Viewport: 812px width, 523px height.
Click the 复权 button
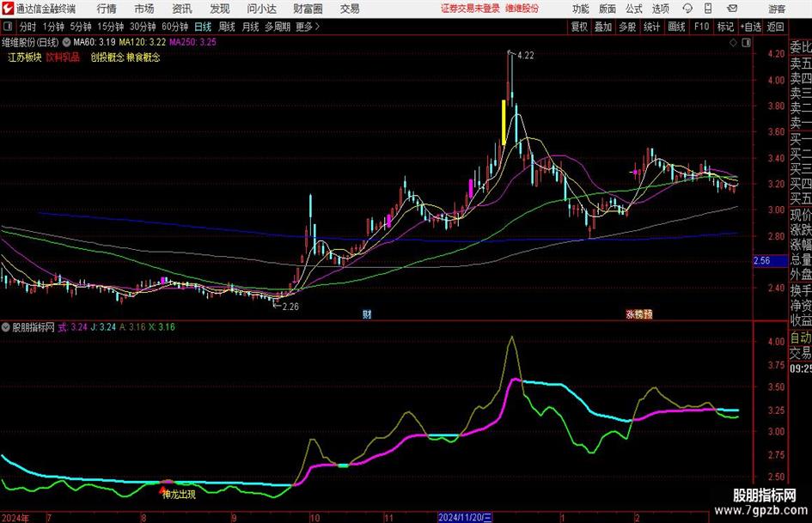(x=579, y=27)
